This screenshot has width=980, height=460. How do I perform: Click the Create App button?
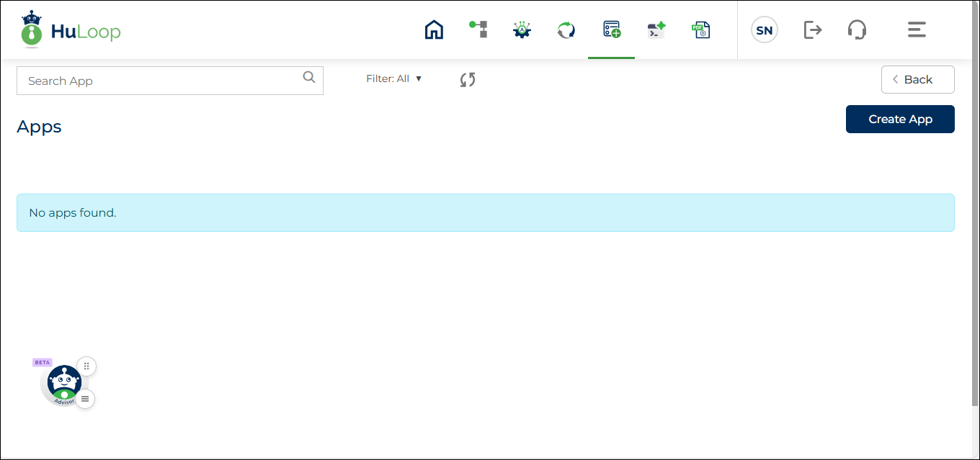click(900, 119)
